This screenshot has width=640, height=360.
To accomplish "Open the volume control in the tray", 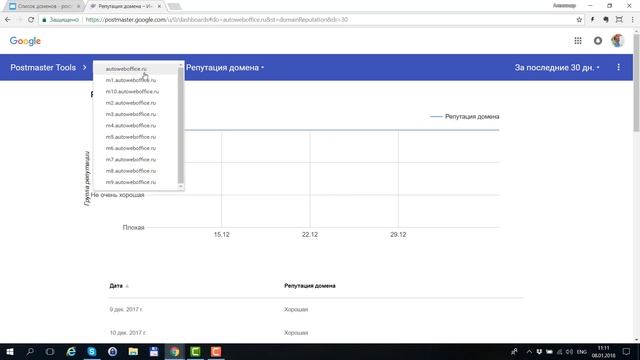I will pyautogui.click(x=569, y=351).
